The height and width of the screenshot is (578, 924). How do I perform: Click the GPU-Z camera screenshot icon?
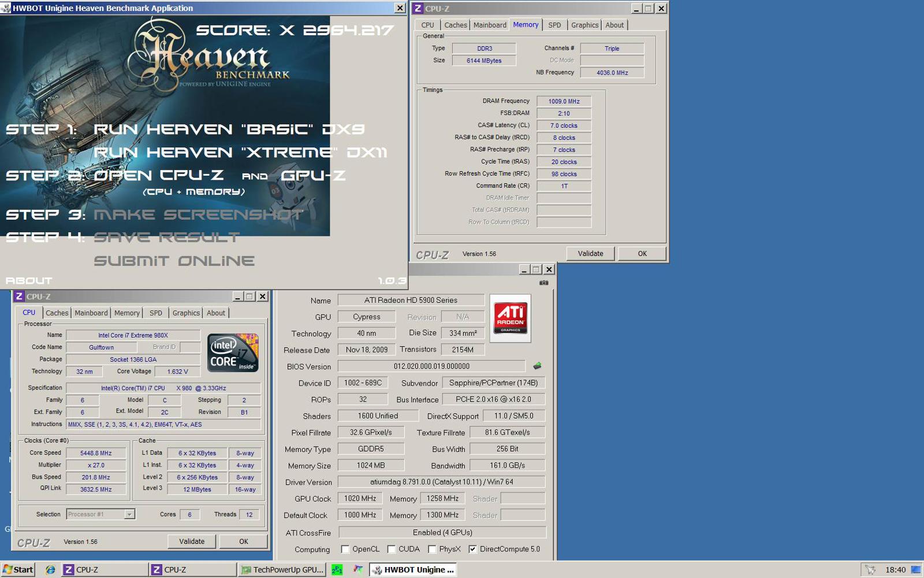pos(543,283)
